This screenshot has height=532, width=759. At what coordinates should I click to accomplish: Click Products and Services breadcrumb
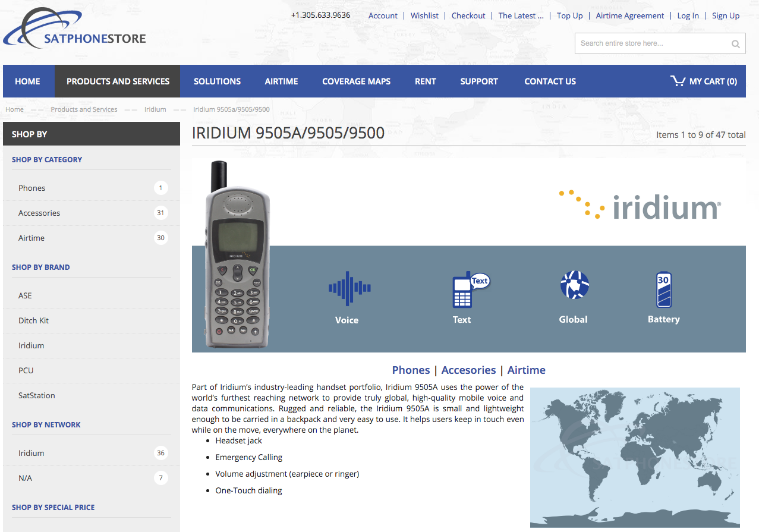[x=84, y=109]
